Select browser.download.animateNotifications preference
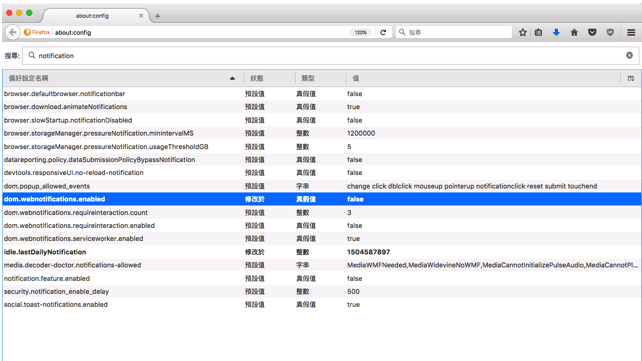 tap(321, 107)
